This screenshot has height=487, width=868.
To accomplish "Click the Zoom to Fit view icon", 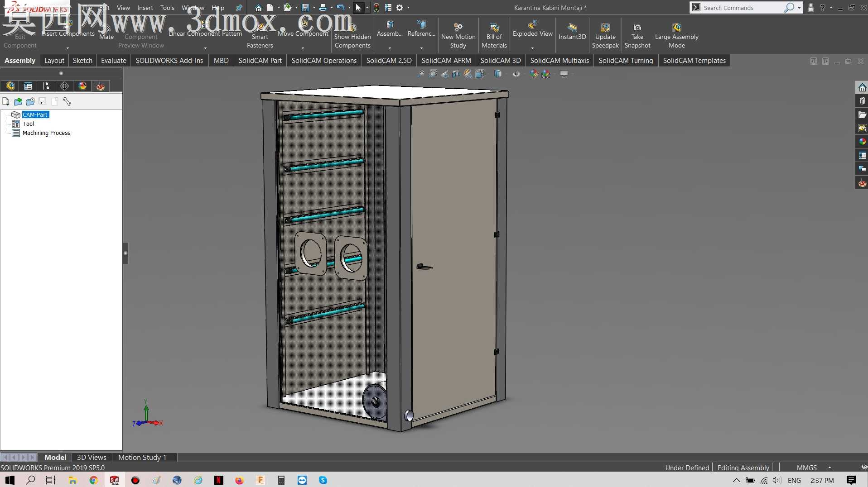I will tap(421, 74).
